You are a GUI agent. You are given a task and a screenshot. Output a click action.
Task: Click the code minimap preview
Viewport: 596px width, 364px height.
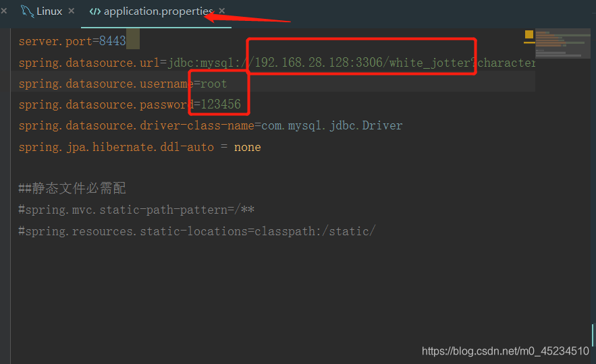562,44
